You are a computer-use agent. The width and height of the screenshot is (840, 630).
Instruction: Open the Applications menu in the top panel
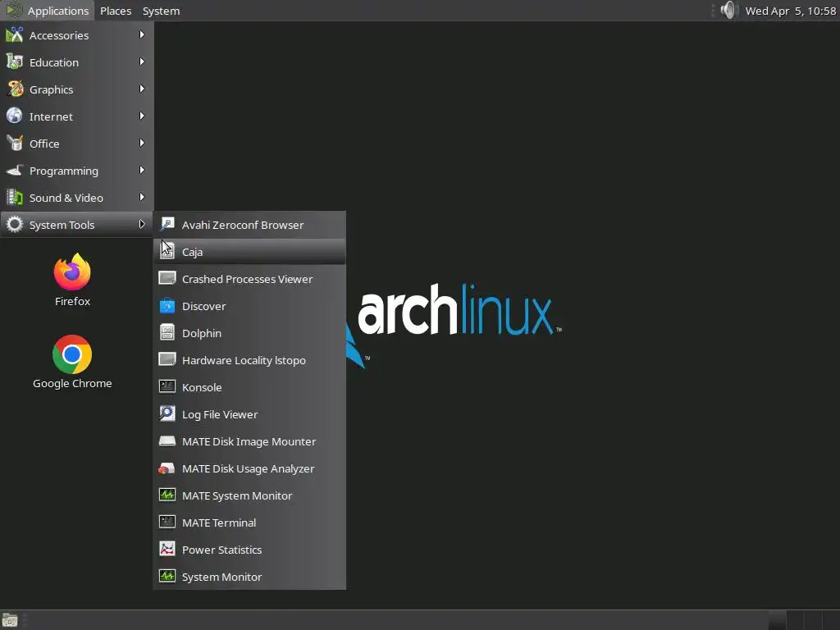(x=48, y=11)
